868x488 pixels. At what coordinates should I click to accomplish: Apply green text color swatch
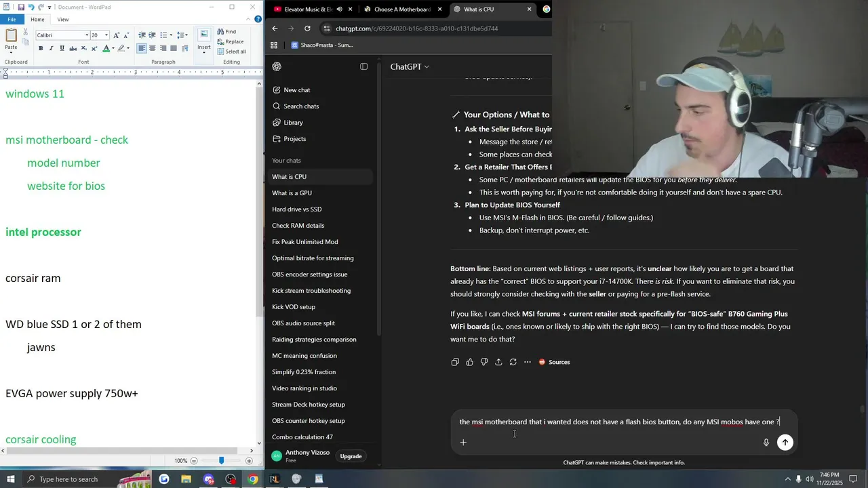tap(106, 48)
